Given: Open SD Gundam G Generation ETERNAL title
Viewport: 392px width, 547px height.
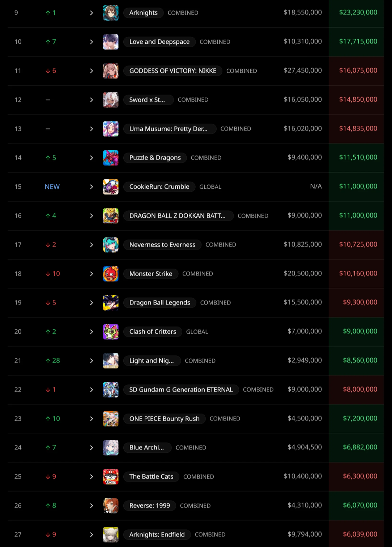Looking at the screenshot, I should point(181,390).
